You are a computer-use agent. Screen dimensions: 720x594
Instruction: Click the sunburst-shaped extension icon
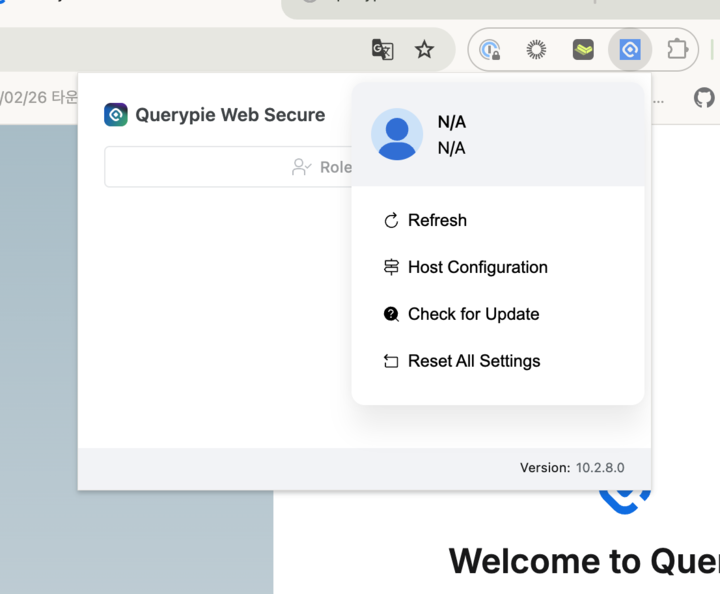pyautogui.click(x=537, y=49)
